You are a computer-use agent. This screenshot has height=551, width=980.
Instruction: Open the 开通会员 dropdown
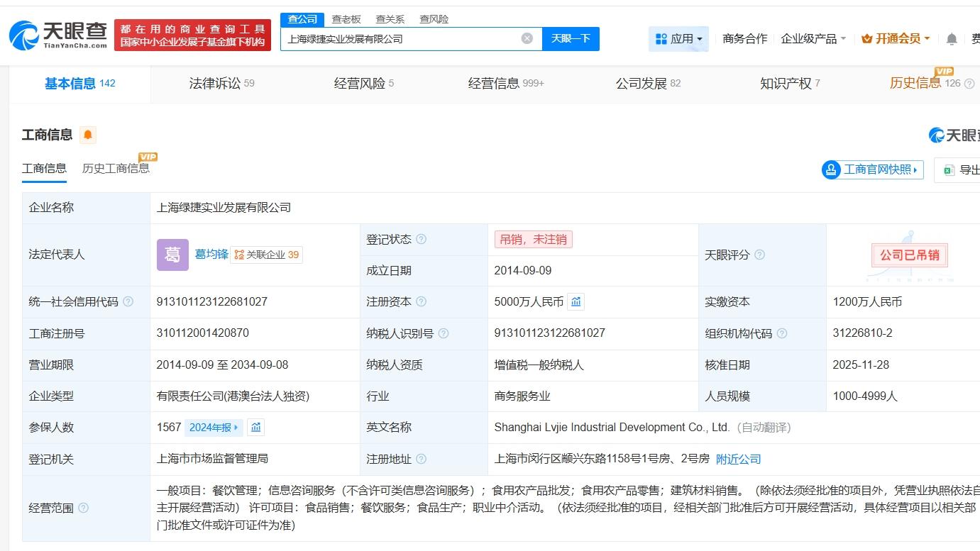click(x=896, y=39)
